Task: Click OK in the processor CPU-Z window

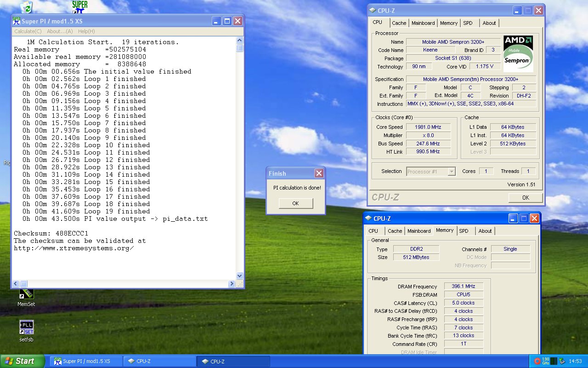Action: 526,198
